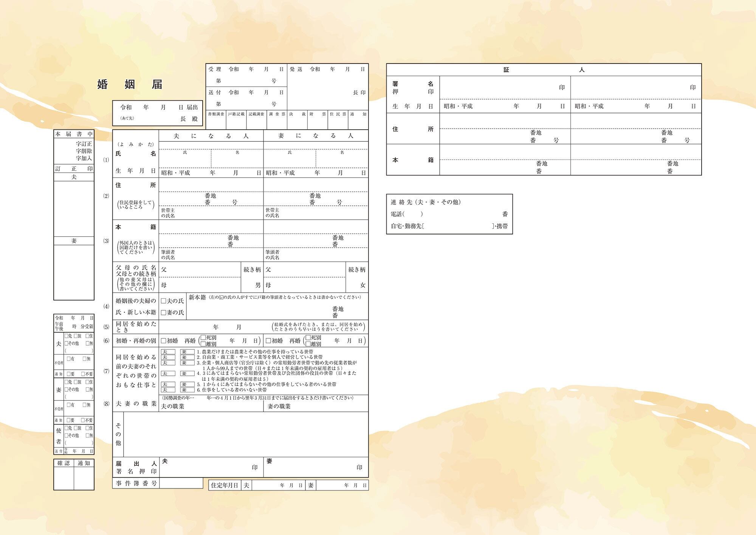The height and width of the screenshot is (535, 756).
Task: Mark the 夫 box for occupation row 1
Action: click(168, 352)
